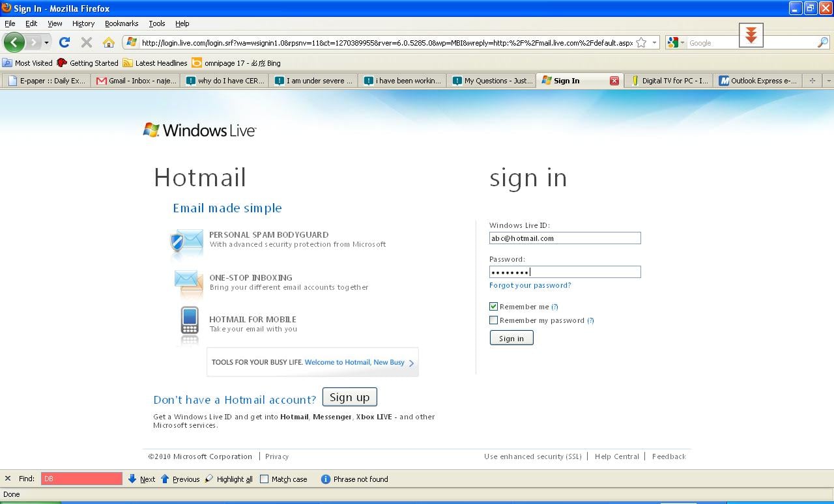The image size is (834, 504).
Task: Bookmark this page with the star icon
Action: (x=641, y=42)
